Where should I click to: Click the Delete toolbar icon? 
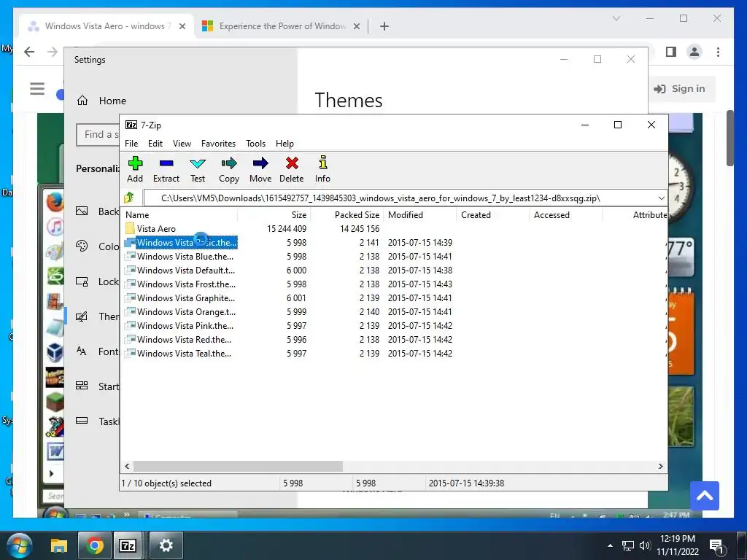292,163
